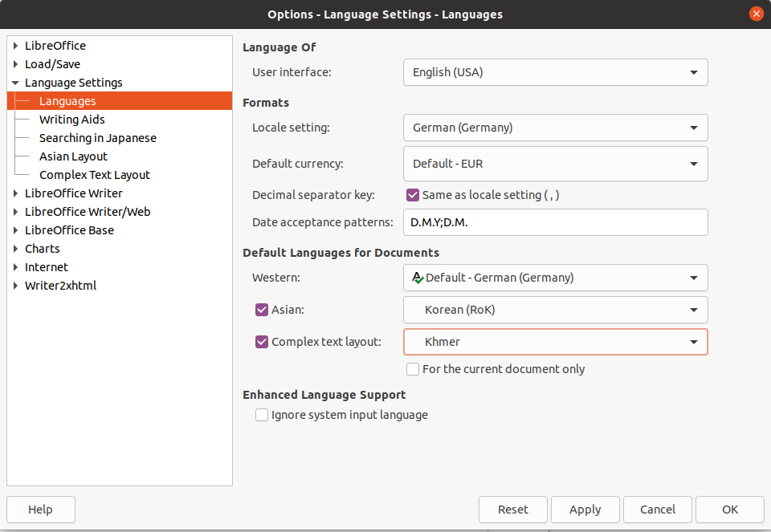Select the Languages tree item
771x532 pixels.
120,100
